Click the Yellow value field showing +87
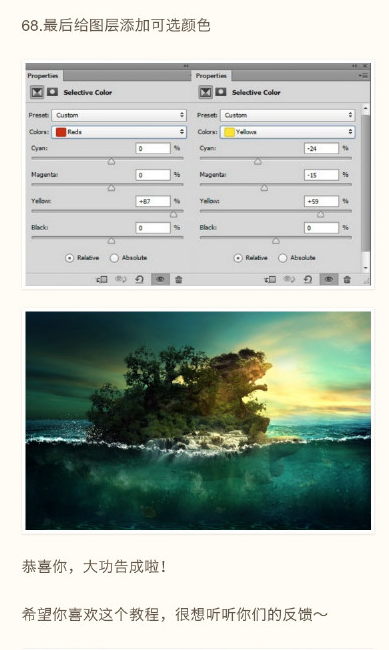Image resolution: width=389 pixels, height=650 pixels. coord(153,201)
